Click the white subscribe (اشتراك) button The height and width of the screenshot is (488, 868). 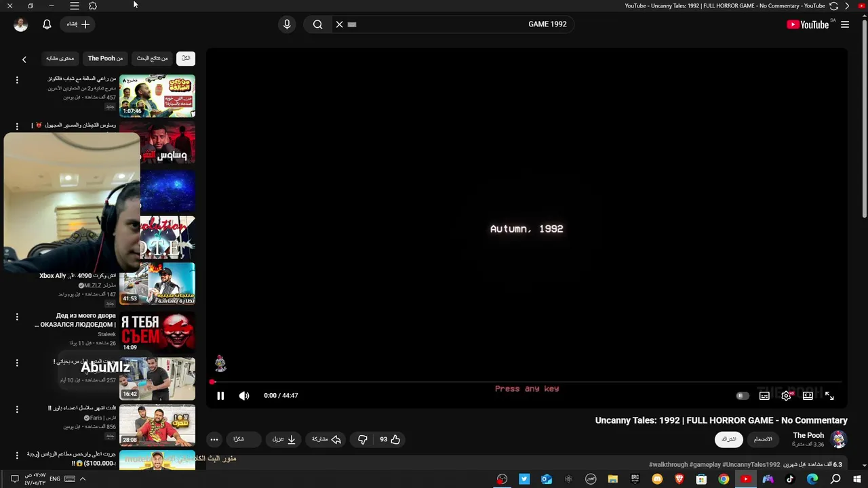click(729, 439)
